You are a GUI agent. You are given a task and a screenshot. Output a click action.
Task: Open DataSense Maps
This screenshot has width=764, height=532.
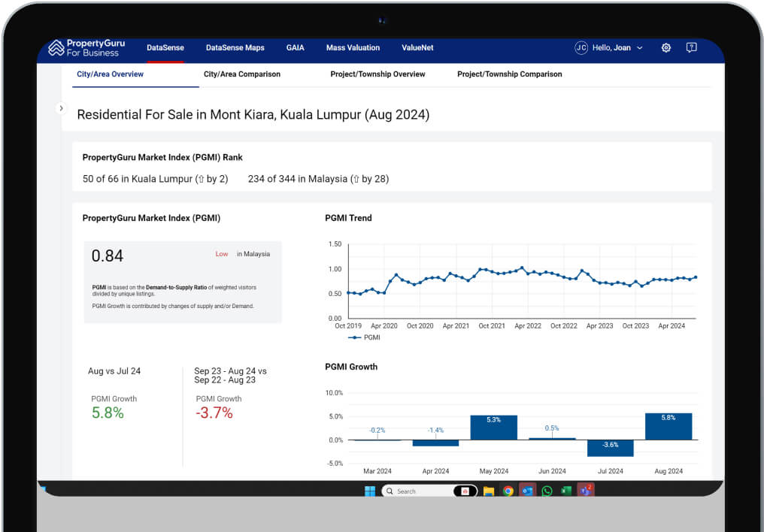[235, 47]
